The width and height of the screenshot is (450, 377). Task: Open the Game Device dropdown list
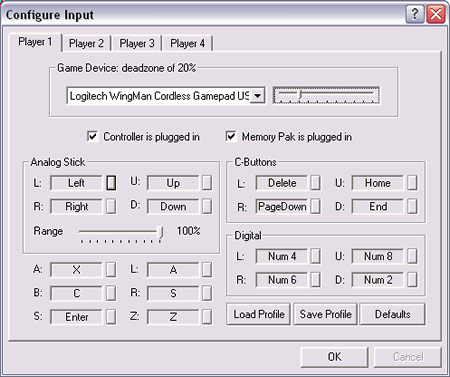point(257,96)
